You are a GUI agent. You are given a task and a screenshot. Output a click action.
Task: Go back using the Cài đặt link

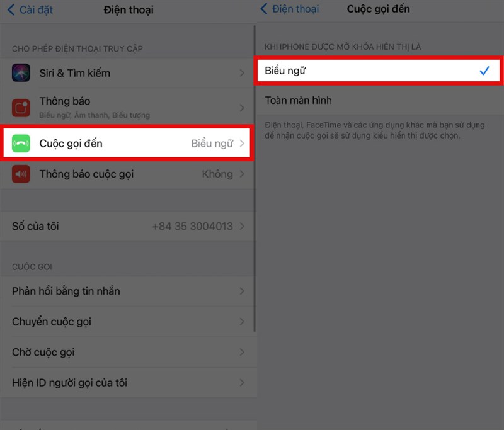[x=36, y=9]
